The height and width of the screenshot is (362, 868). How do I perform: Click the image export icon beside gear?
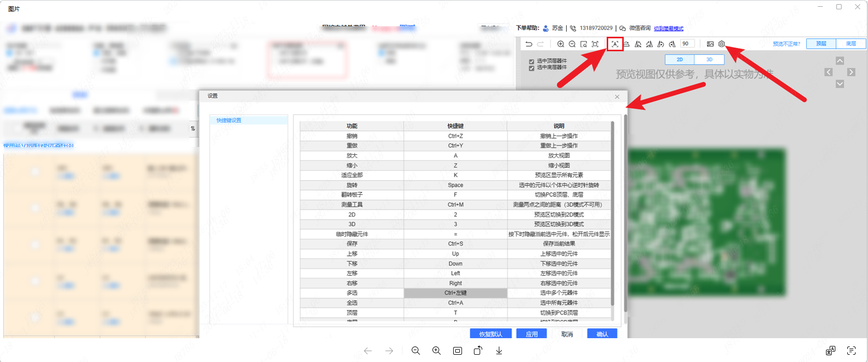click(710, 44)
